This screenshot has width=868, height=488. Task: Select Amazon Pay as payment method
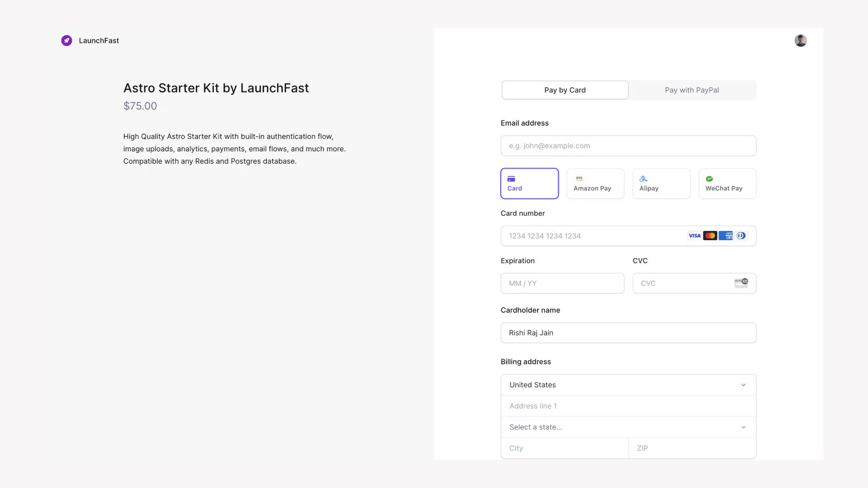595,183
